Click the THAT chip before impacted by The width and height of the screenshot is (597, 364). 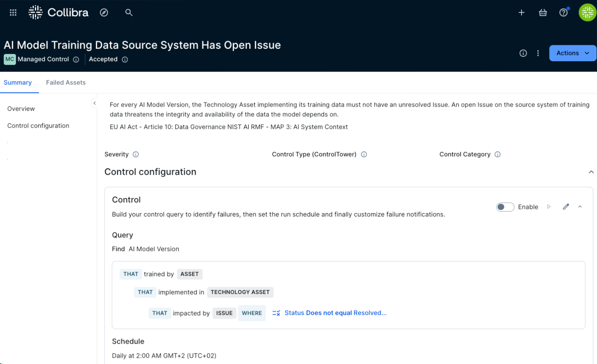(x=160, y=313)
